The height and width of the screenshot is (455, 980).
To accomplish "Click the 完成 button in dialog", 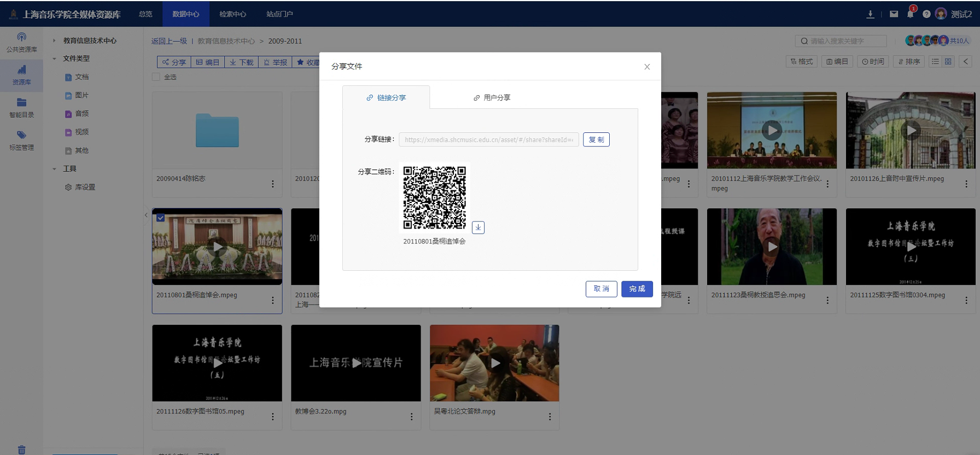I will (637, 289).
